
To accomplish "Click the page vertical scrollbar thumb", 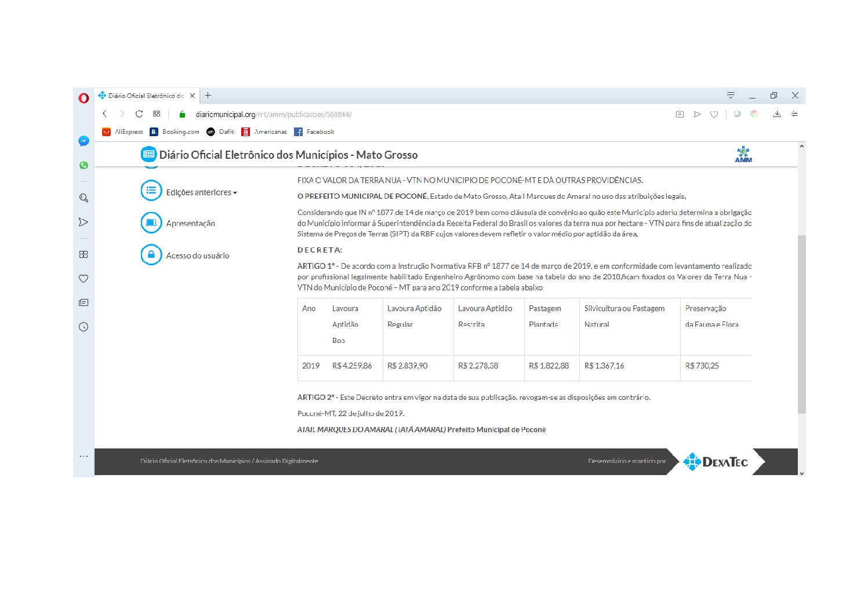I will [x=801, y=324].
